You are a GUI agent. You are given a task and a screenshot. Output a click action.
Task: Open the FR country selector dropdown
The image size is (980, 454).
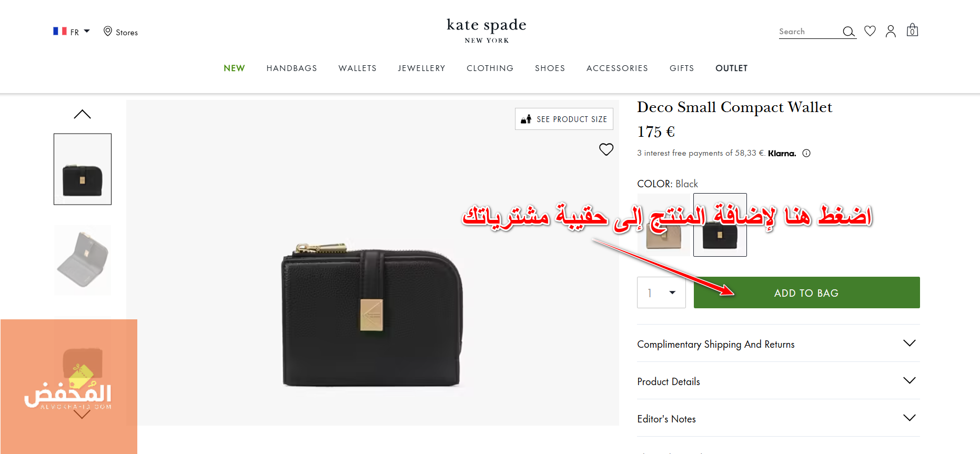[x=72, y=32]
